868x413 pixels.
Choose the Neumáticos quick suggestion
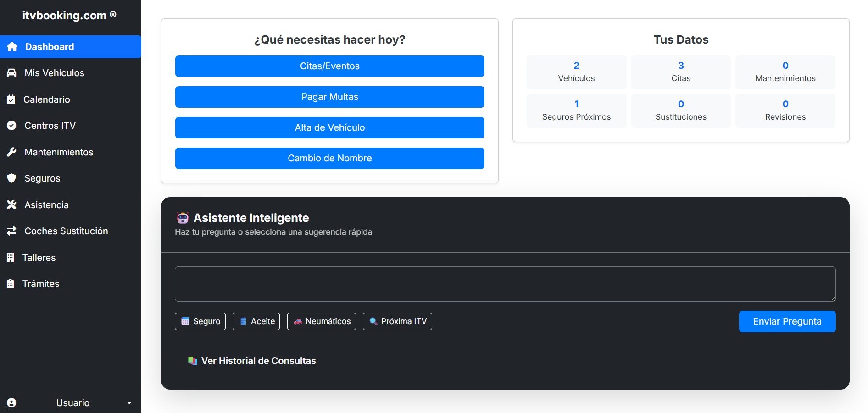click(x=322, y=321)
